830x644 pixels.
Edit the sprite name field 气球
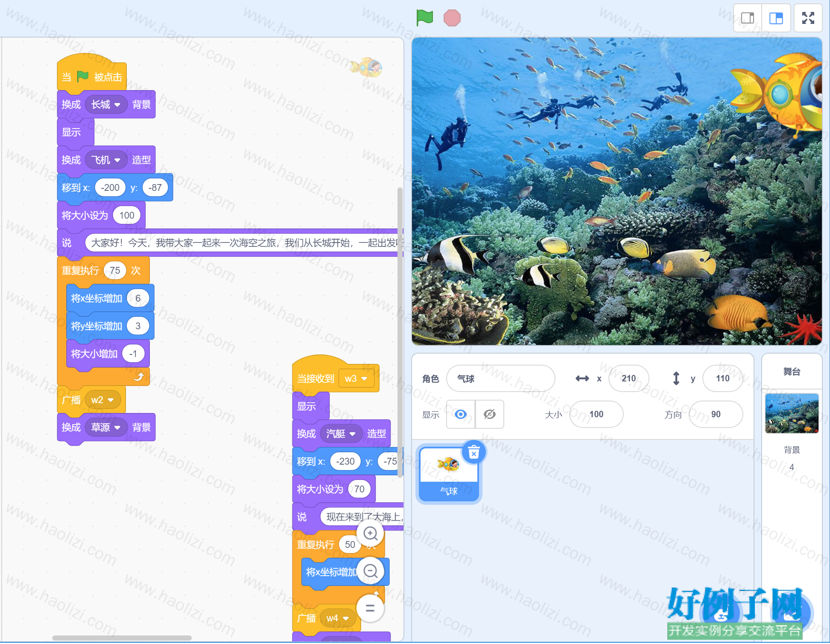pyautogui.click(x=500, y=378)
